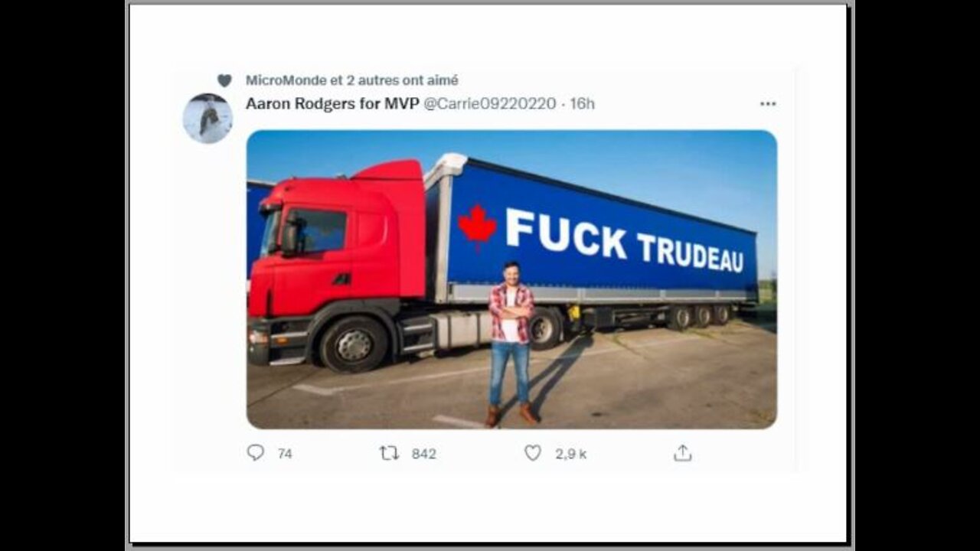The width and height of the screenshot is (980, 551).
Task: Open the @Carrie09220220 handle link
Action: click(x=490, y=104)
